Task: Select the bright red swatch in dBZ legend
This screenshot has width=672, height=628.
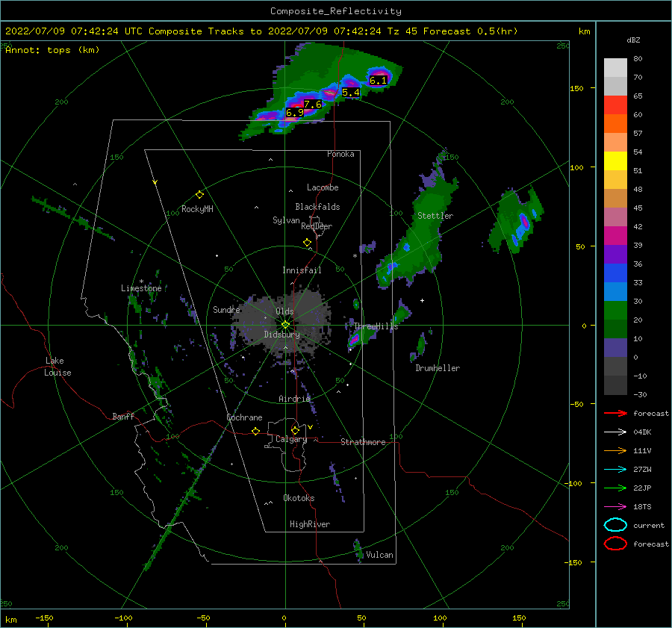Action: point(615,105)
